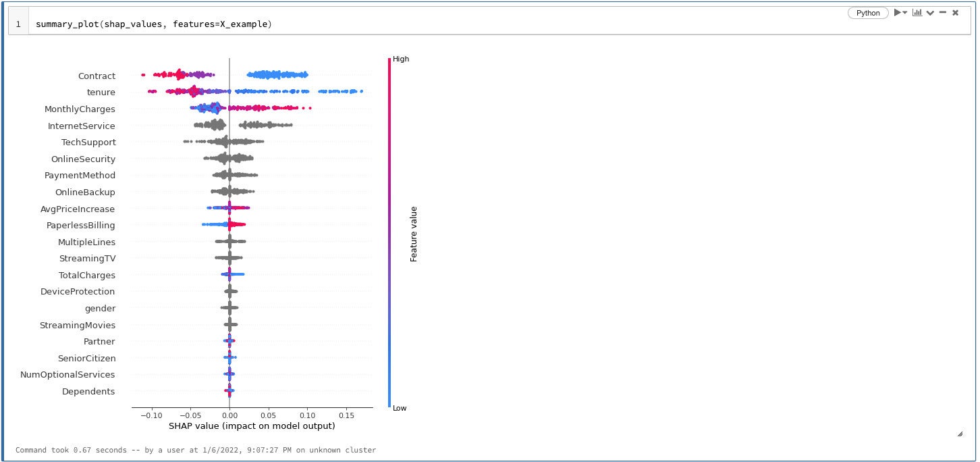The width and height of the screenshot is (980, 462).
Task: Click the MonthlyCharges feature label
Action: pyautogui.click(x=80, y=109)
